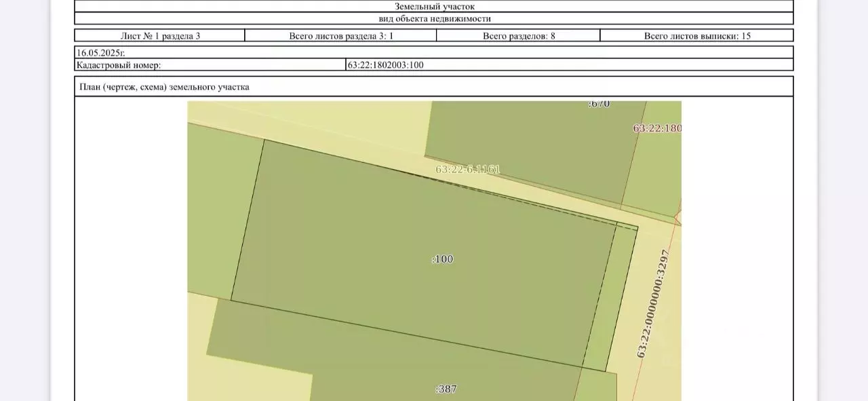
Task: Click the vertical label 63:22:0000000:3297
Action: click(x=653, y=304)
